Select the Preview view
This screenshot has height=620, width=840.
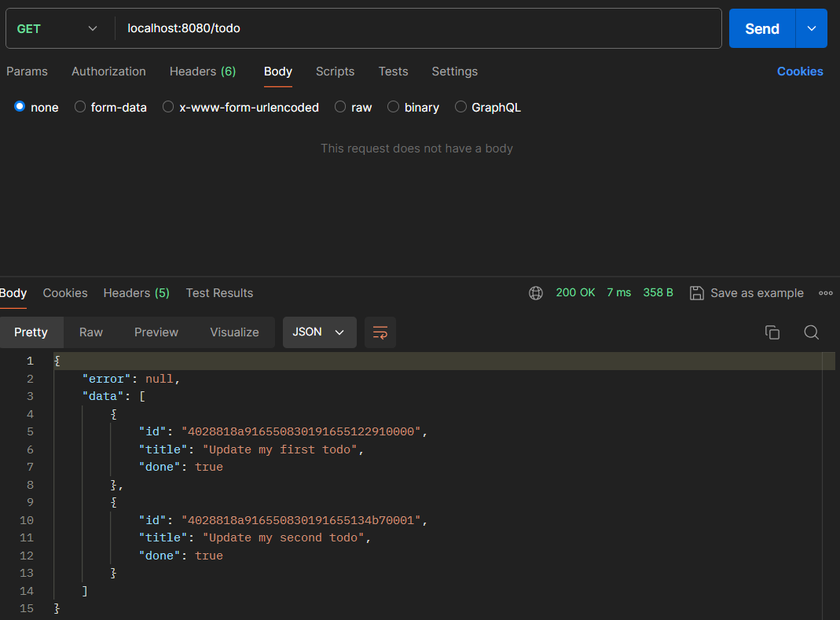[x=156, y=332]
